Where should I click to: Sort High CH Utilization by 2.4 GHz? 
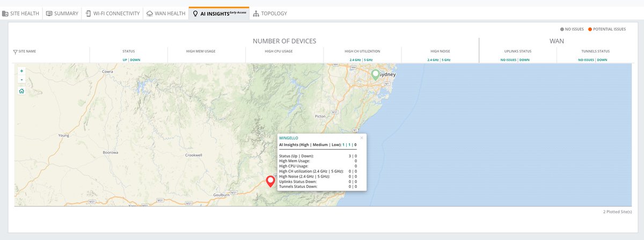click(355, 60)
